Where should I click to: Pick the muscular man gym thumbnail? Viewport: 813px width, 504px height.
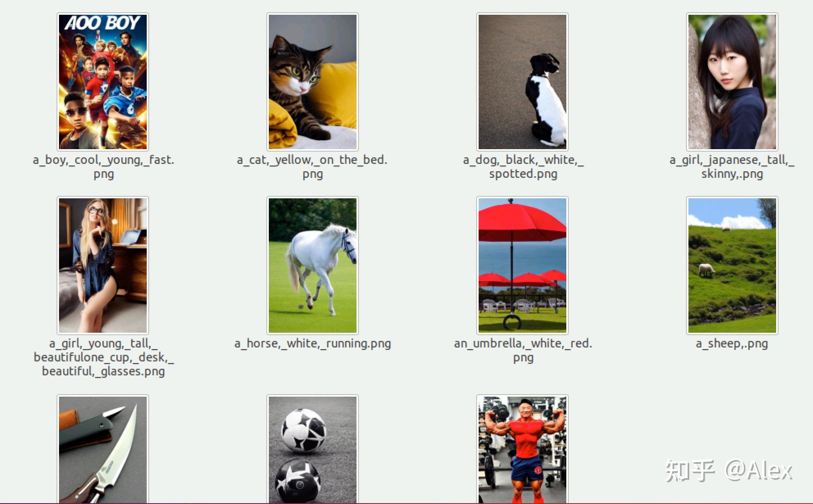[522, 449]
